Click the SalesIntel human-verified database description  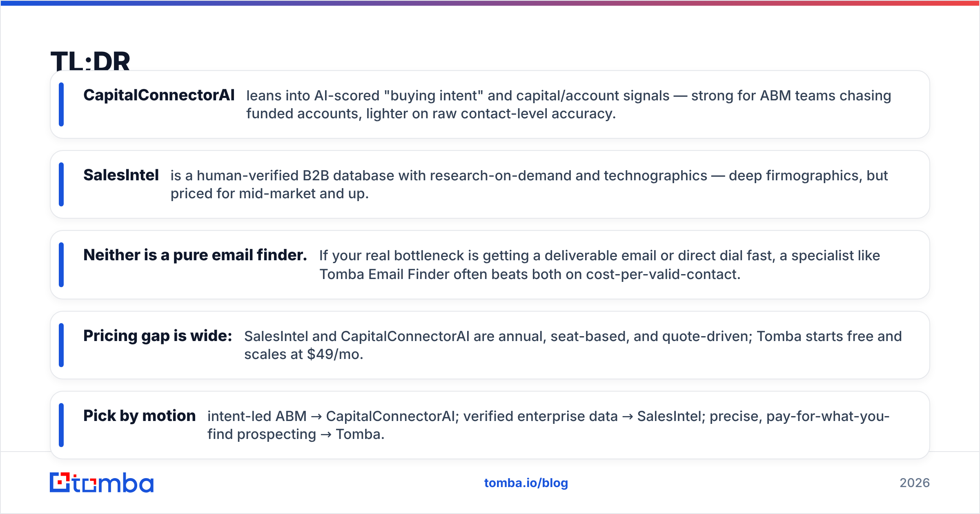point(529,184)
